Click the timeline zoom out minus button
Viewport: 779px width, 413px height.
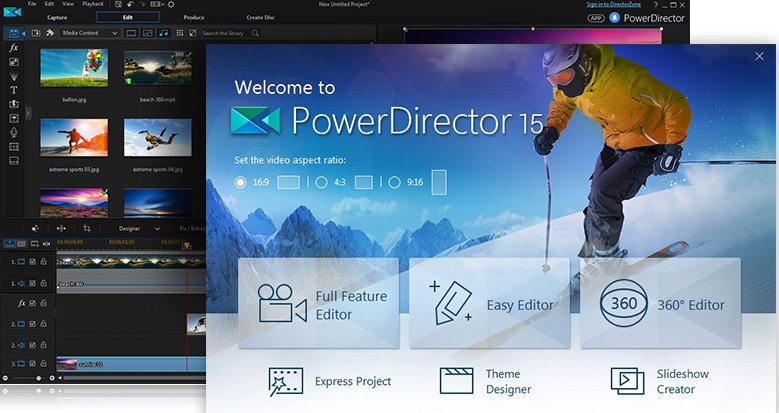click(x=5, y=378)
